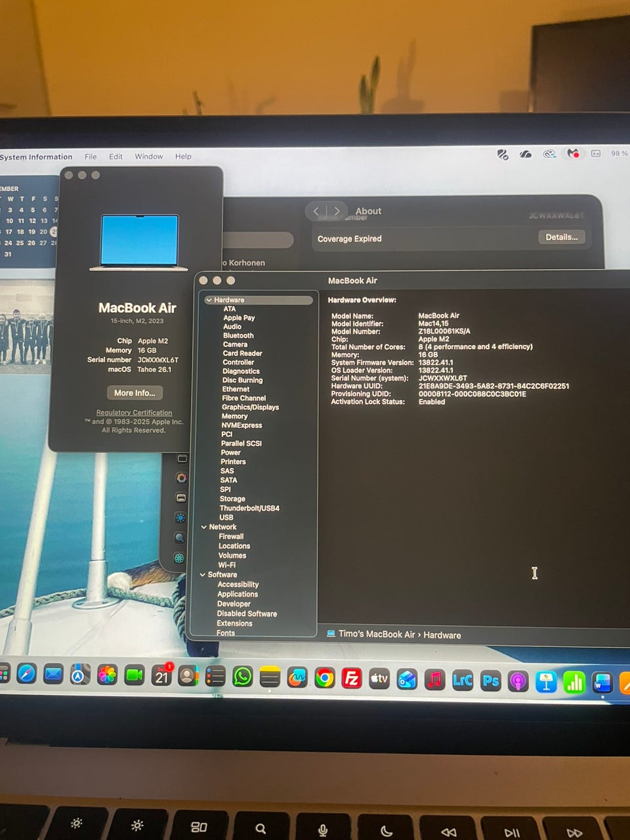Collapse the Software section in the tree

tap(203, 574)
